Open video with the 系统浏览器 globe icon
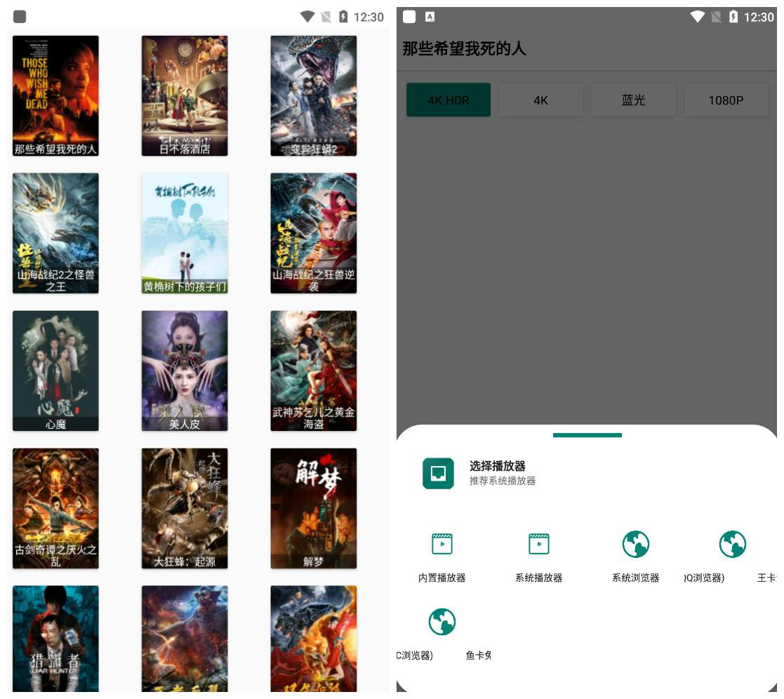The width and height of the screenshot is (784, 699). (635, 544)
